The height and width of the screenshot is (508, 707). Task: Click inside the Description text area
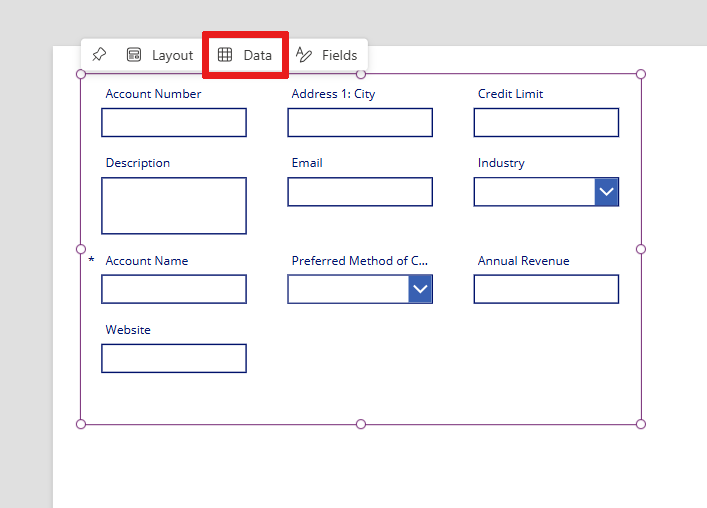(x=174, y=206)
